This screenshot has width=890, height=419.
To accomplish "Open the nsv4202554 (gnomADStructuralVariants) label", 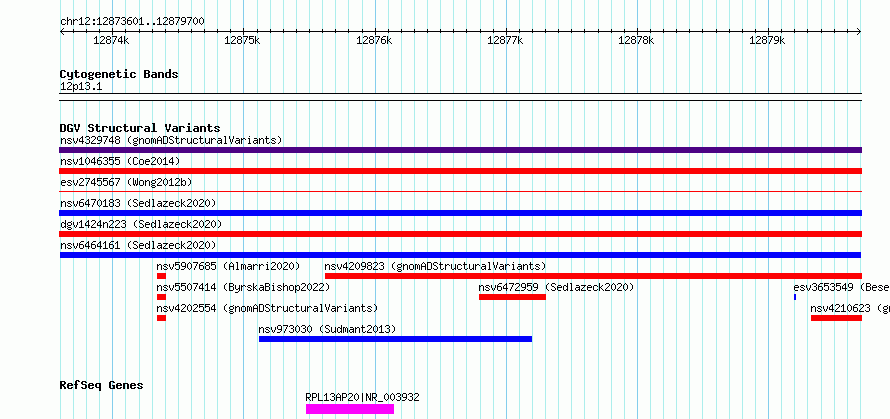I will point(267,308).
